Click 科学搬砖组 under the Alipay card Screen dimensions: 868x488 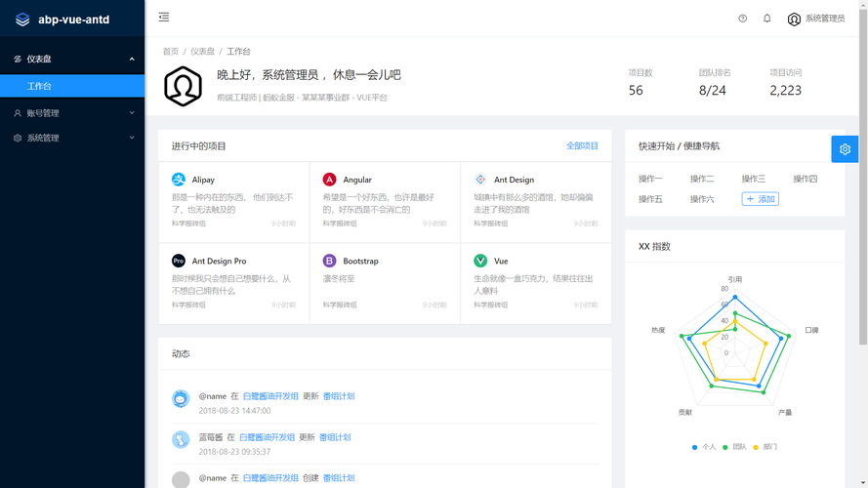188,224
